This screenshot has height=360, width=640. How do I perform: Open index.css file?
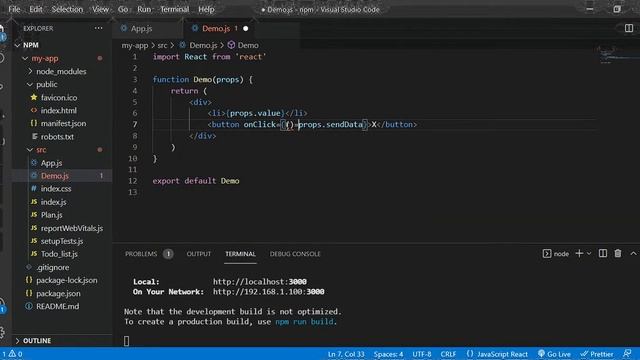point(56,189)
